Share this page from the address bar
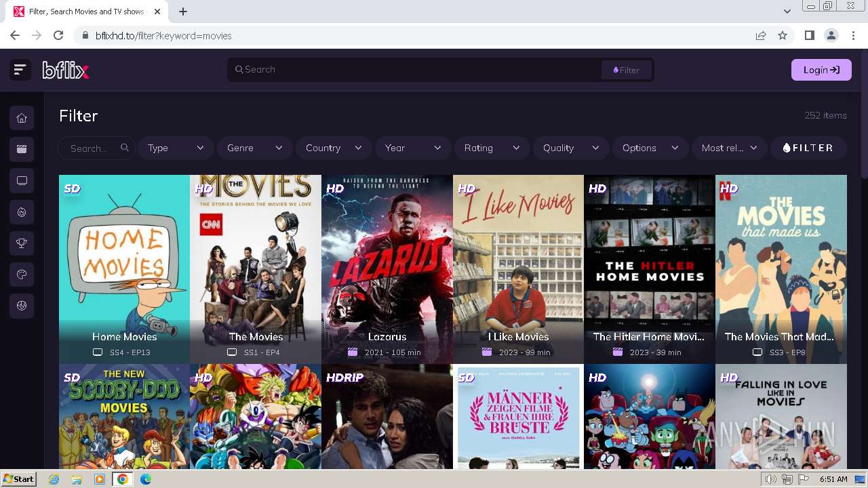 pyautogui.click(x=761, y=35)
